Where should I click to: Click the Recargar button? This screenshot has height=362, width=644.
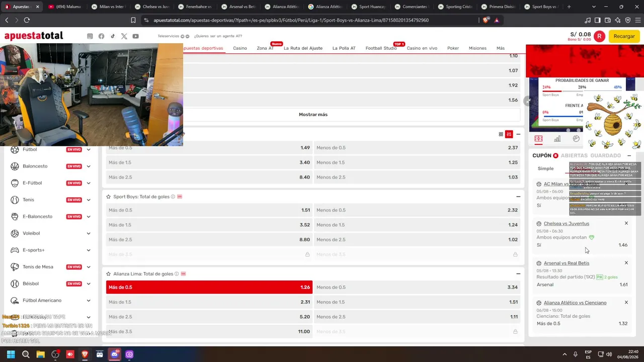624,36
